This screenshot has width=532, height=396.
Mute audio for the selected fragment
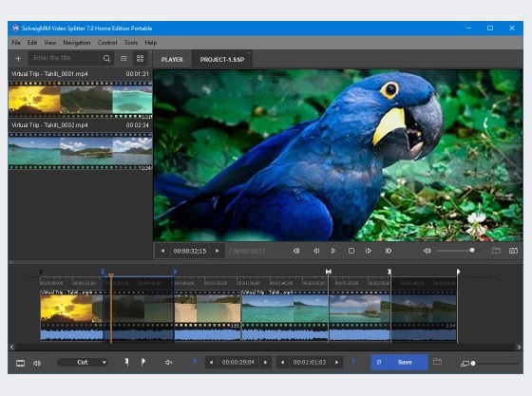(x=169, y=363)
